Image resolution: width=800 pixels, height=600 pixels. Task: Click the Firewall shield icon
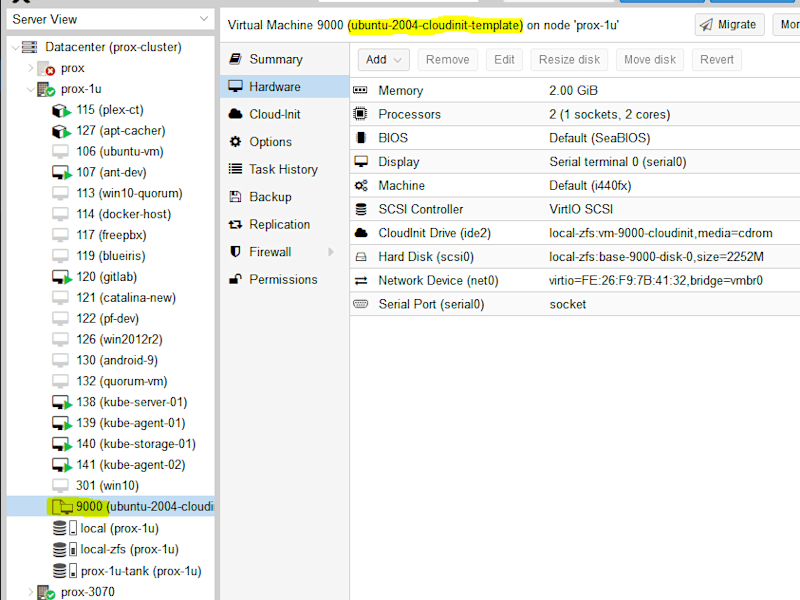[235, 252]
